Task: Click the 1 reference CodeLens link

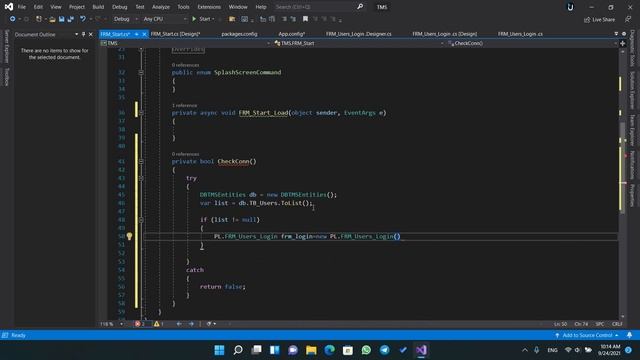Action: pyautogui.click(x=184, y=105)
